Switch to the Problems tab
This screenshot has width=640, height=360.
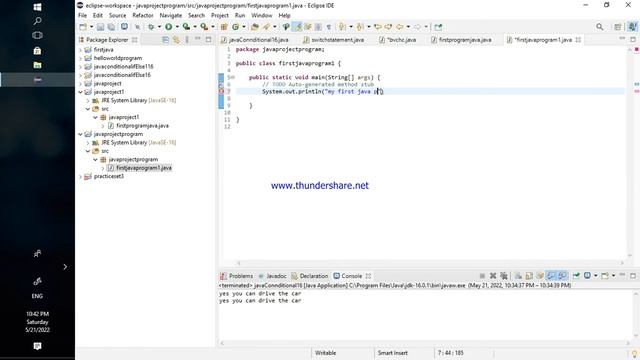236,276
